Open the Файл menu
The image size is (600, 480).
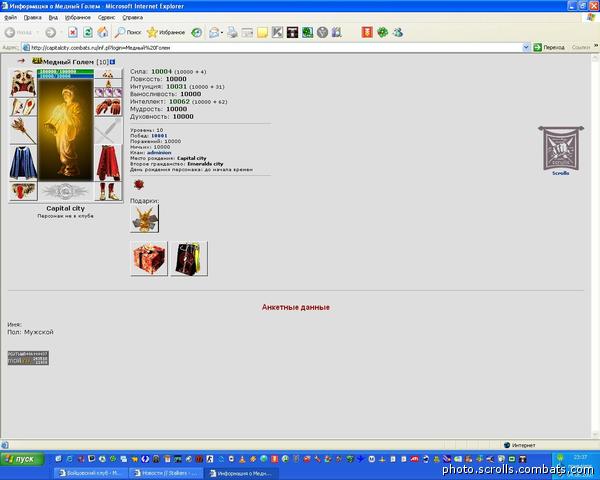(x=10, y=18)
